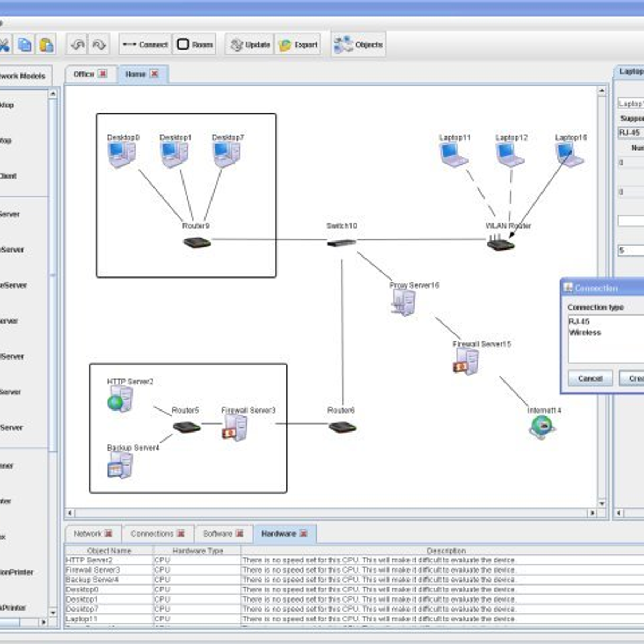Select the Switch10 device icon
This screenshot has height=644, width=644.
342,243
